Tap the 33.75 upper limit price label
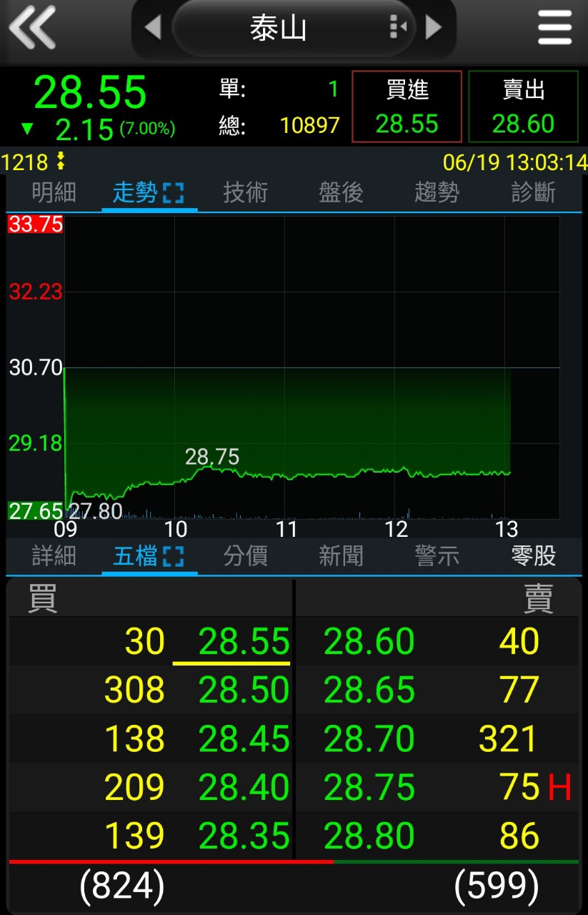Image resolution: width=588 pixels, height=915 pixels. 36,224
